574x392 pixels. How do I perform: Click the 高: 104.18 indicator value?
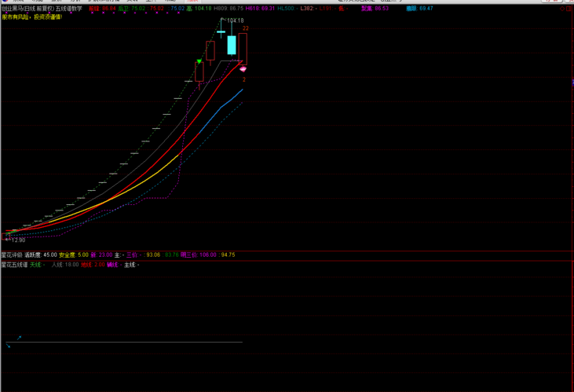point(199,9)
